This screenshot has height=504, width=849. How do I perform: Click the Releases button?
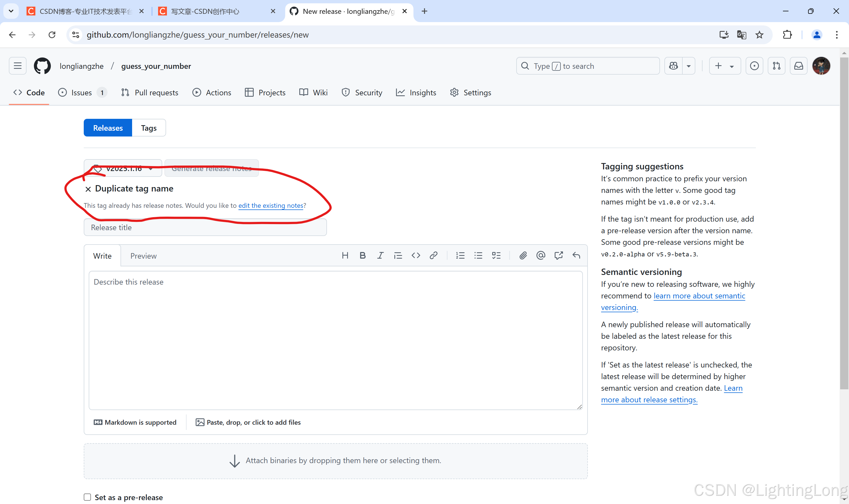point(108,128)
